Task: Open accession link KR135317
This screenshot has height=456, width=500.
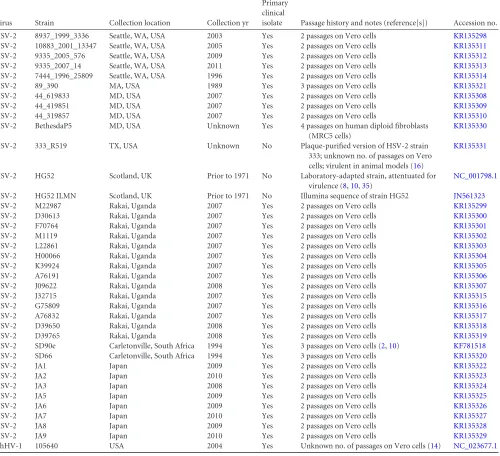Action: point(470,316)
